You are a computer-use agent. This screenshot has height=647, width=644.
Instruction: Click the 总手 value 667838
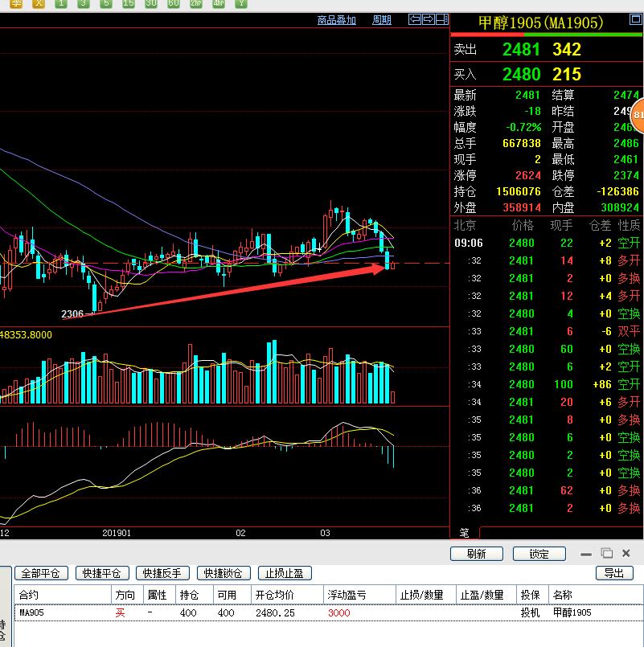click(522, 143)
